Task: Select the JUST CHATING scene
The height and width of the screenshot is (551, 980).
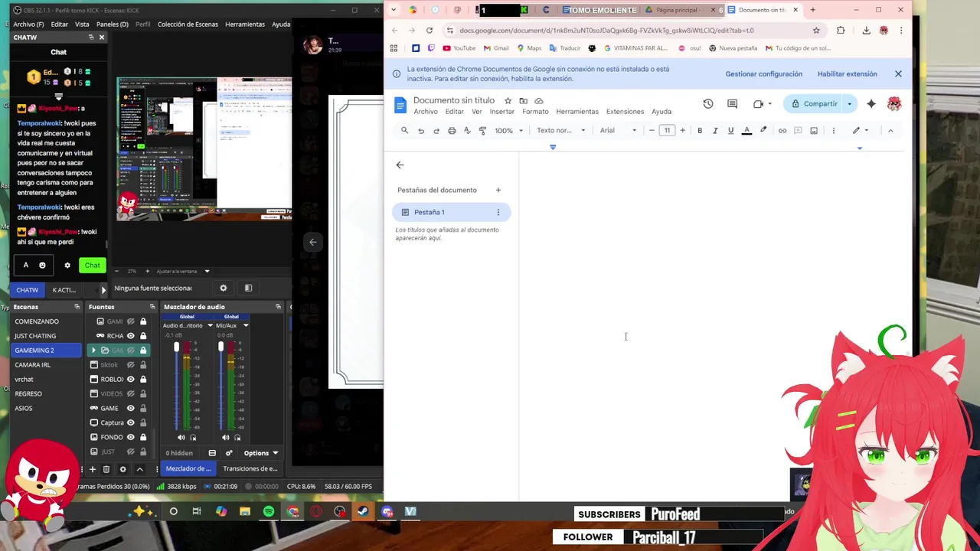Action: [x=35, y=336]
